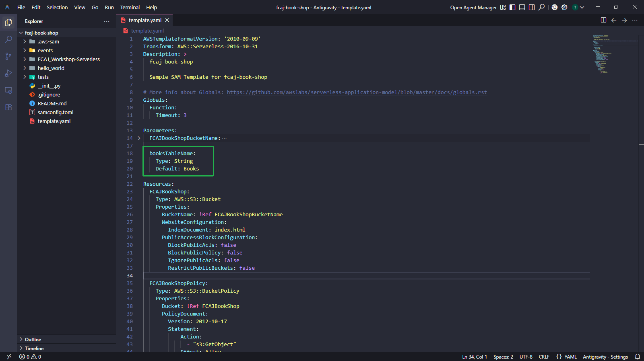Toggle bottom panel visibility
Image resolution: width=644 pixels, height=361 pixels.
pyautogui.click(x=522, y=7)
